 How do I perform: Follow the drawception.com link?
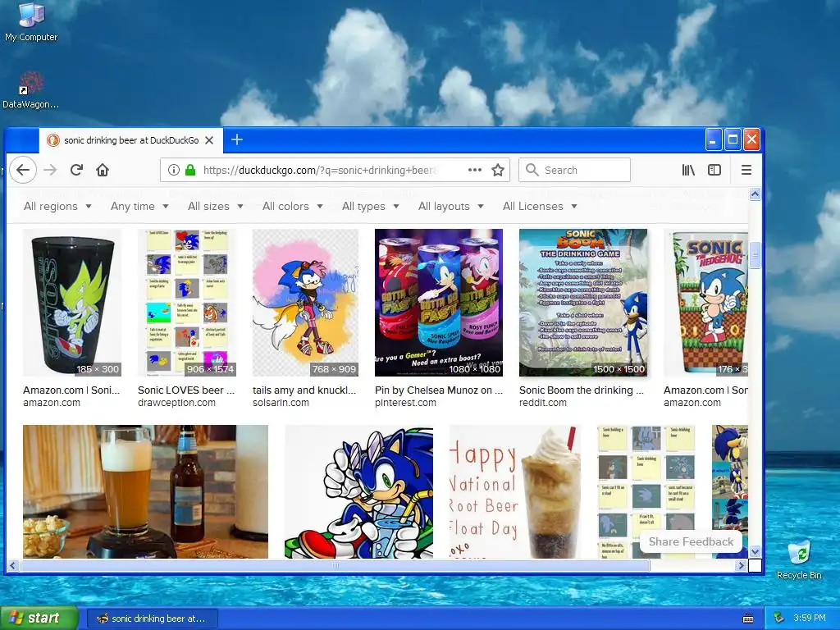point(177,403)
